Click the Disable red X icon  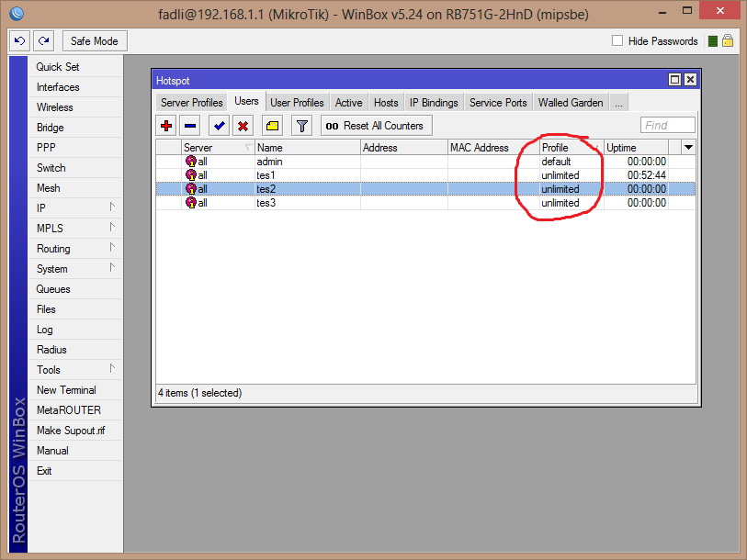241,125
